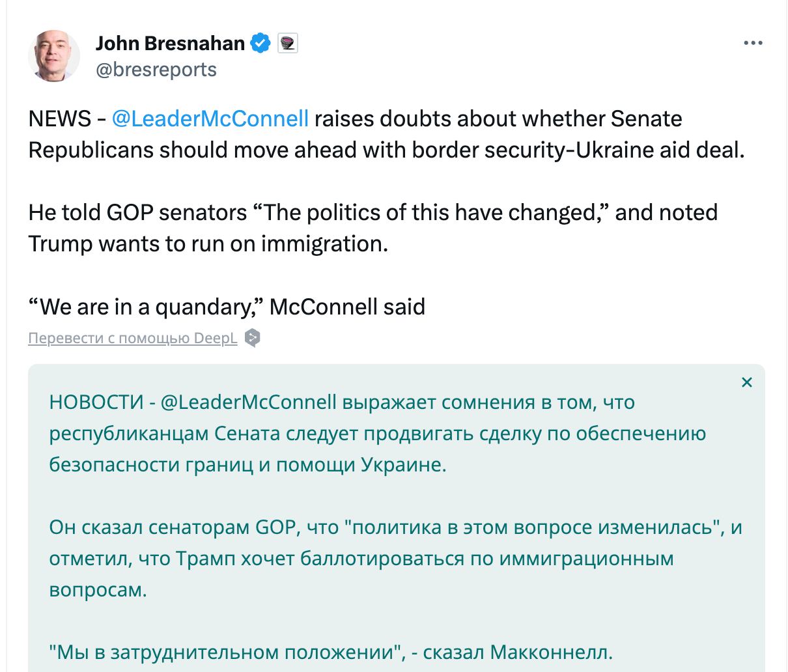This screenshot has height=672, width=788.
Task: Open the @bresreports handle link
Action: (x=156, y=70)
